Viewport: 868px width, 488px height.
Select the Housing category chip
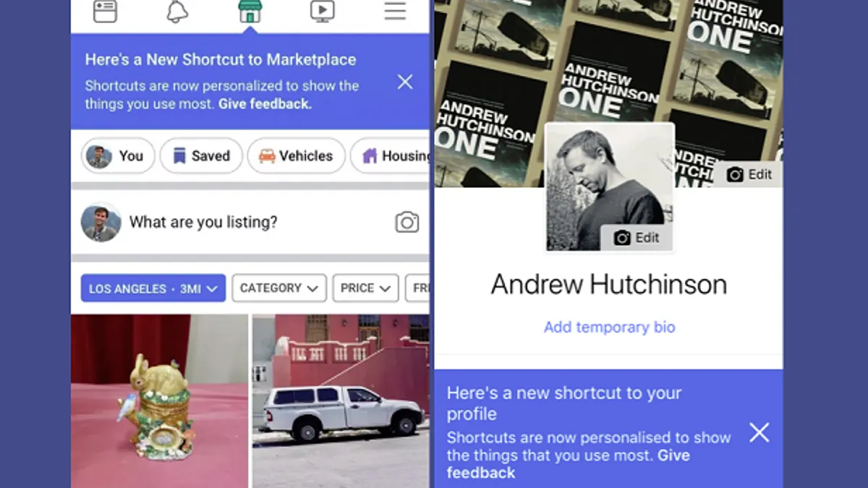point(391,155)
